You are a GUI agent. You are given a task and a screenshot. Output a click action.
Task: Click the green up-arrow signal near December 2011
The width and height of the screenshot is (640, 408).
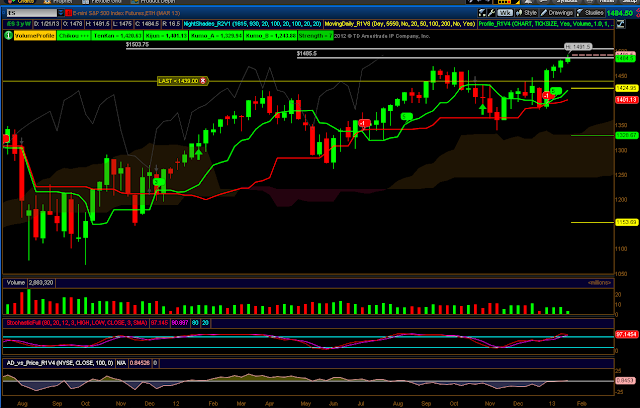[198, 154]
